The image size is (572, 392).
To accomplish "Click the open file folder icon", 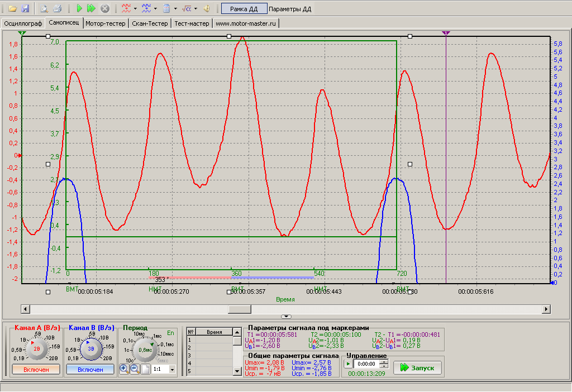I will [x=12, y=9].
